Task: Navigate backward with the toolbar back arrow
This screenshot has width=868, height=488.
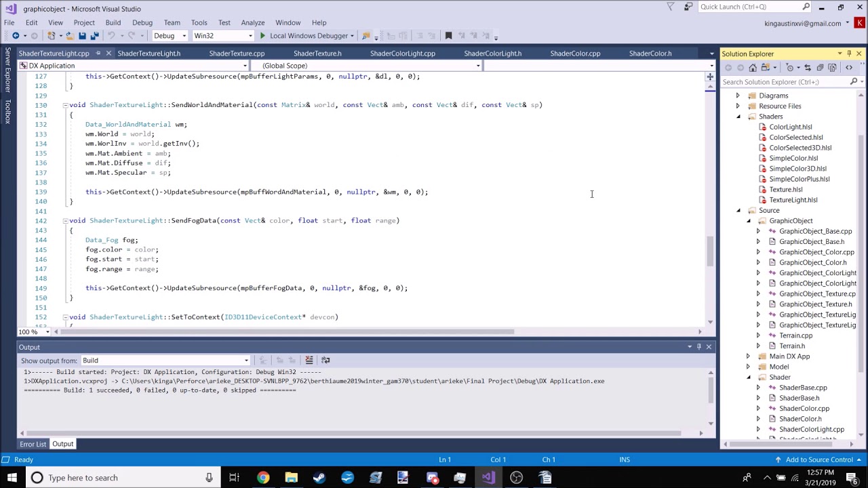Action: [15, 36]
